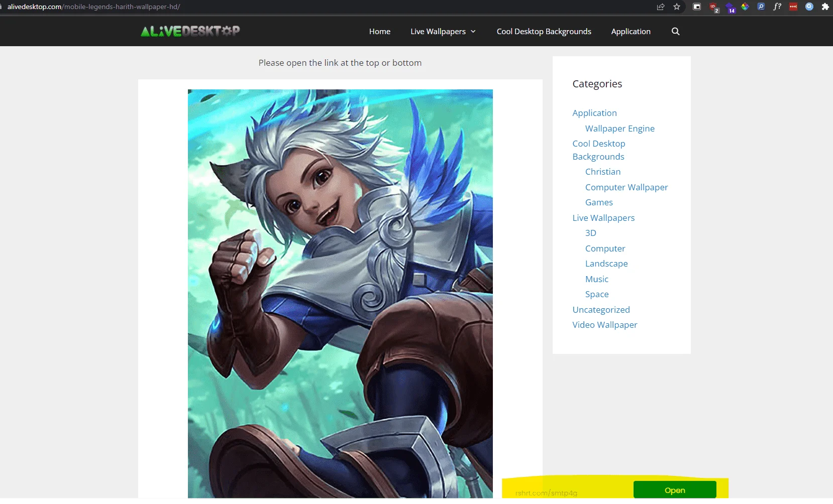Viewport: 833px width, 504px height.
Task: Go to the Home menu item
Action: click(x=380, y=31)
